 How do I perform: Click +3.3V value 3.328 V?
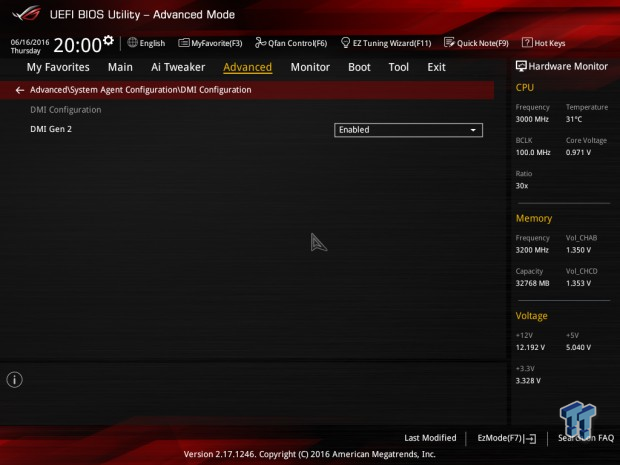(x=528, y=380)
